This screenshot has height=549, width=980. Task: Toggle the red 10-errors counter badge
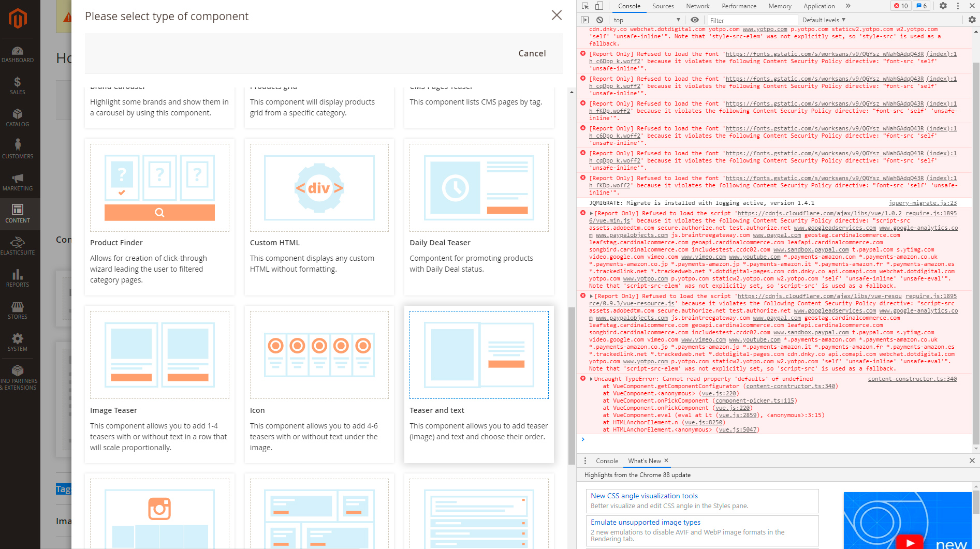[900, 6]
